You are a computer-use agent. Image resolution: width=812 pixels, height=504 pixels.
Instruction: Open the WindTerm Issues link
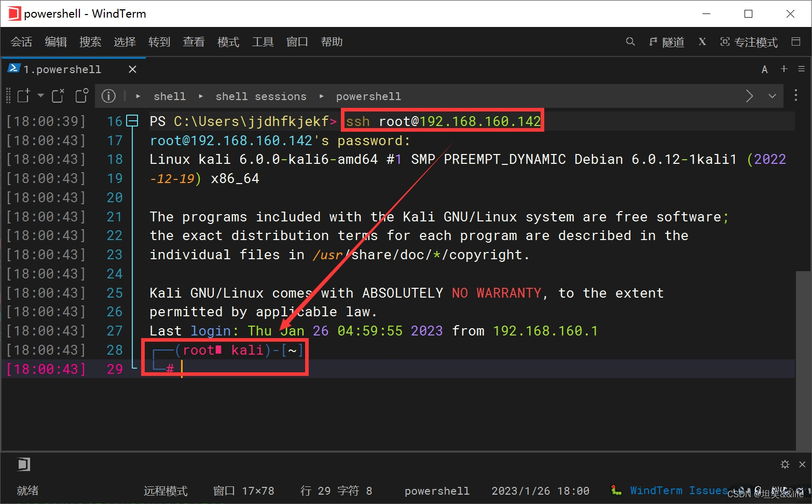coord(679,491)
